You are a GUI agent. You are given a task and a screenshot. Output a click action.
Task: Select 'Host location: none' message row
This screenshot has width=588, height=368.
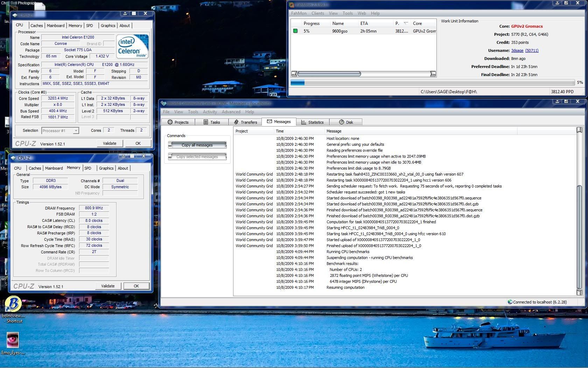[x=343, y=138]
